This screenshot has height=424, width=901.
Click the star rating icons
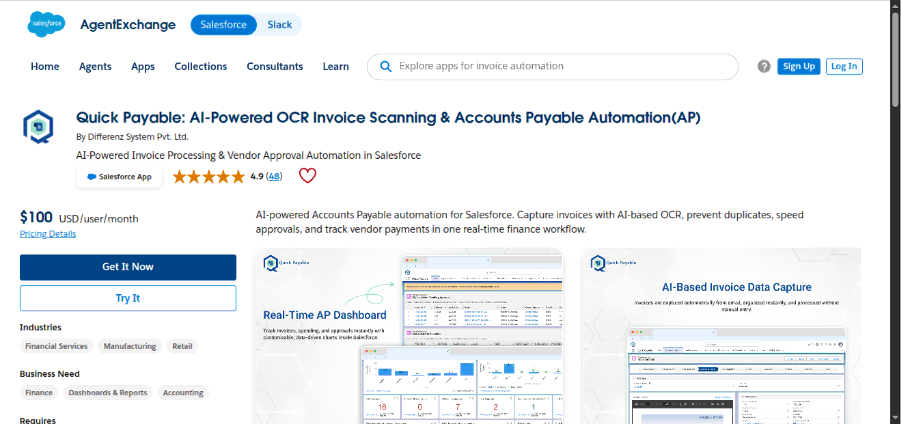(209, 176)
